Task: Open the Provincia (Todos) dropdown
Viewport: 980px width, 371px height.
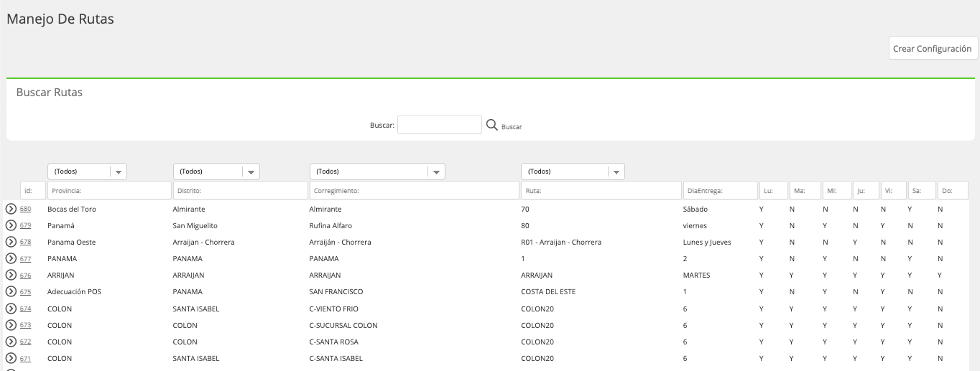Action: coord(87,172)
